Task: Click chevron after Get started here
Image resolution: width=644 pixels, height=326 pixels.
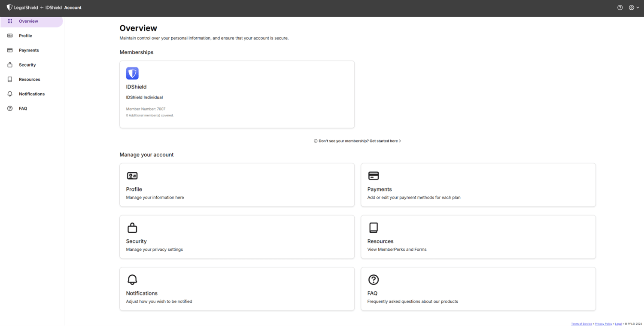Action: click(x=400, y=141)
